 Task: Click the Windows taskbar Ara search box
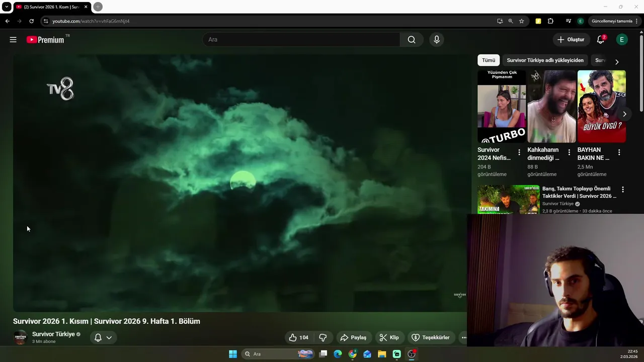278,354
